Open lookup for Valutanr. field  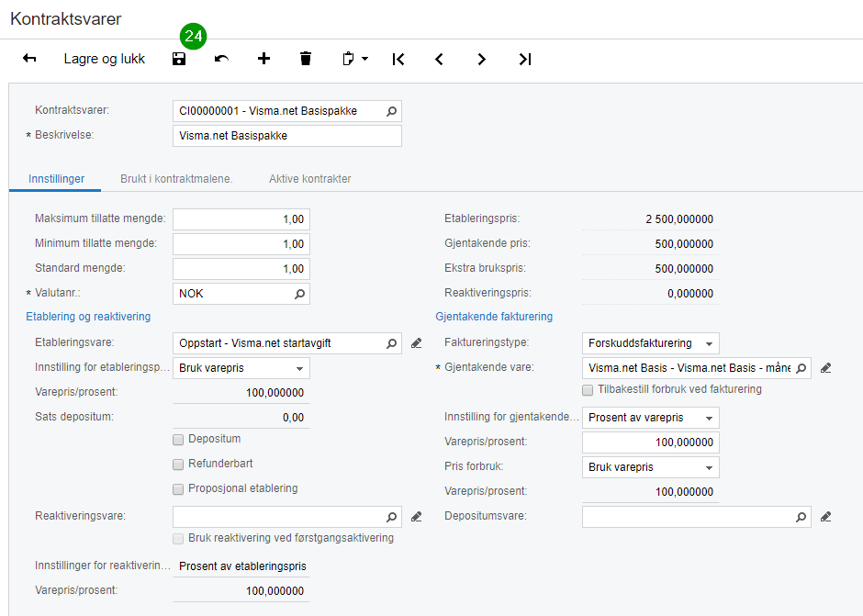(299, 294)
